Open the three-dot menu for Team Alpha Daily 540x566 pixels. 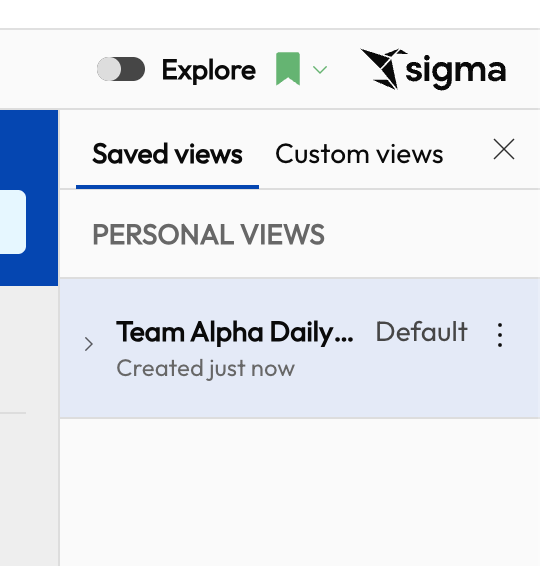[x=500, y=335]
